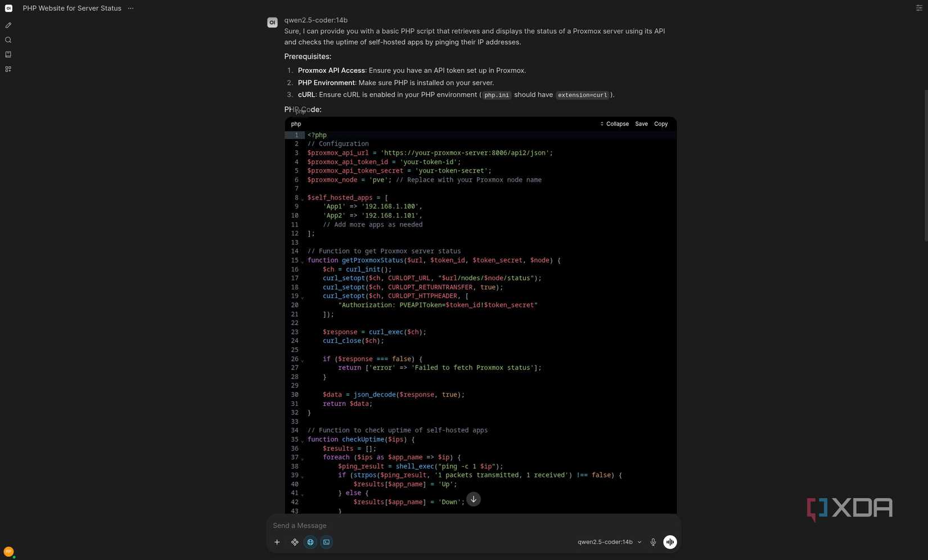Fold the foreach loop at line 37
The image size is (928, 560).
(302, 458)
